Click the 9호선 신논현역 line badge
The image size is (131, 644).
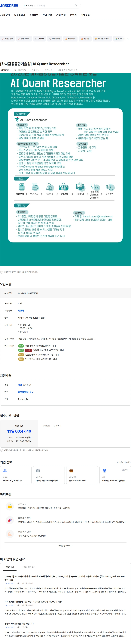click(21, 354)
